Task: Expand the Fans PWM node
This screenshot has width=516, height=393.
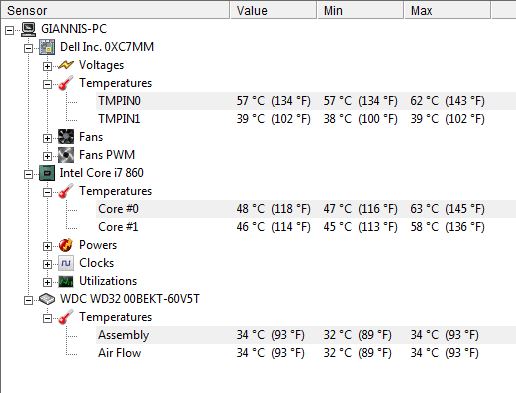Action: [x=47, y=156]
